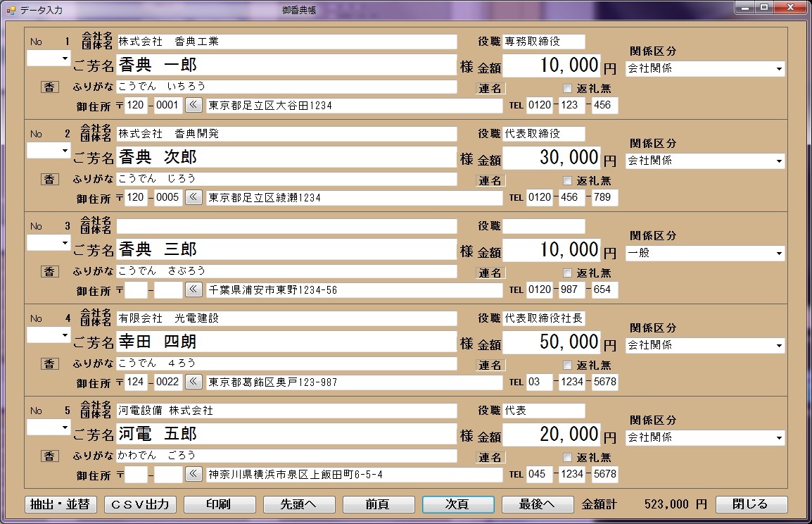Click the 香 button for record 3
812x524 pixels.
coord(49,271)
